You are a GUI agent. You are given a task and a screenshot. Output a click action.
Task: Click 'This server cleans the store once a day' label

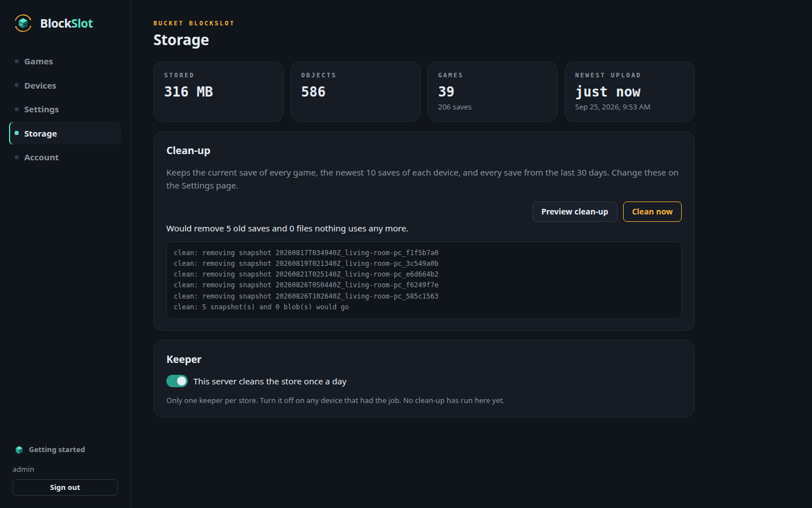tap(270, 382)
